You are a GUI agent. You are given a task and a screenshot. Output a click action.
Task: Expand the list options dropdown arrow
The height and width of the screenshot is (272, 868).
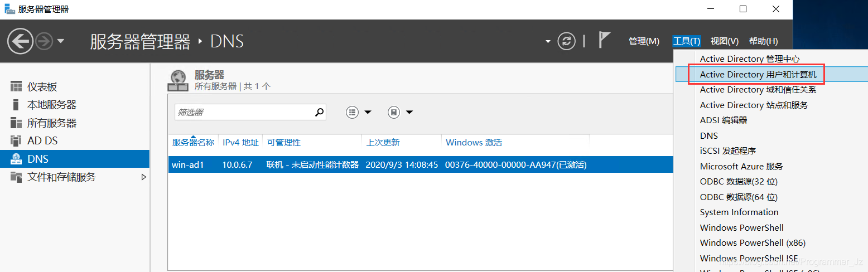pos(368,112)
